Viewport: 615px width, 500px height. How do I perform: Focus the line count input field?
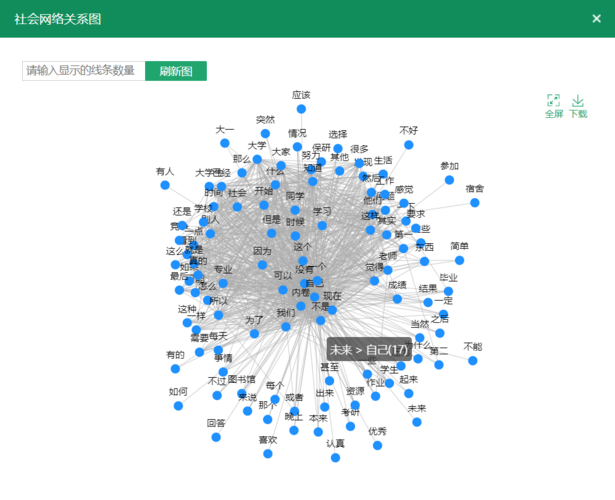pos(84,71)
